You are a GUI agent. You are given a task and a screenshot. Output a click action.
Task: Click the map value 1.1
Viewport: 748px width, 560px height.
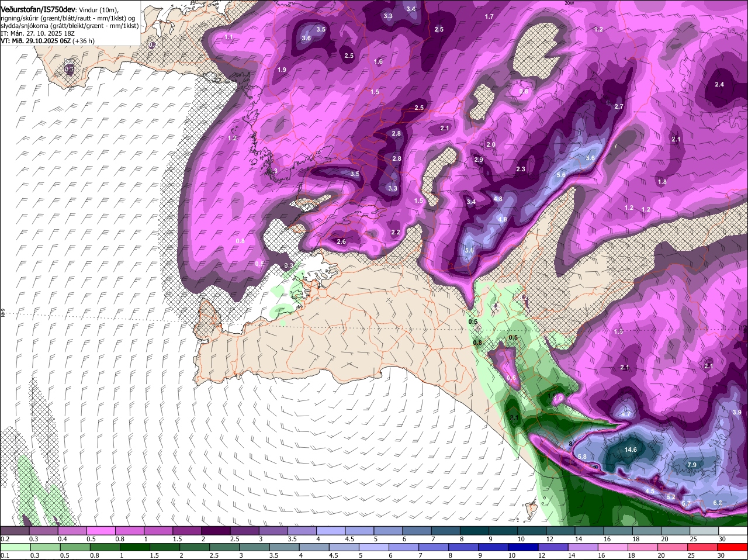point(228,37)
